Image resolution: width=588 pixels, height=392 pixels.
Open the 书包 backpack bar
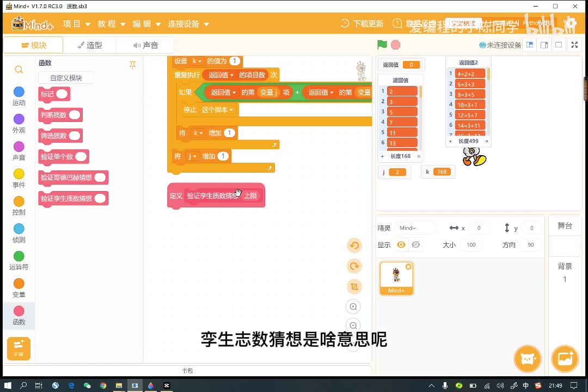[x=187, y=371]
